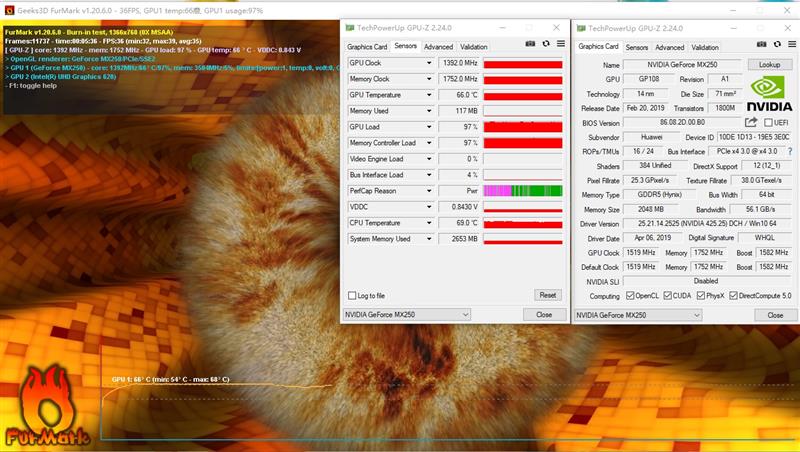This screenshot has width=800, height=452.
Task: Open the VDDC sensor dropdown
Action: 429,207
